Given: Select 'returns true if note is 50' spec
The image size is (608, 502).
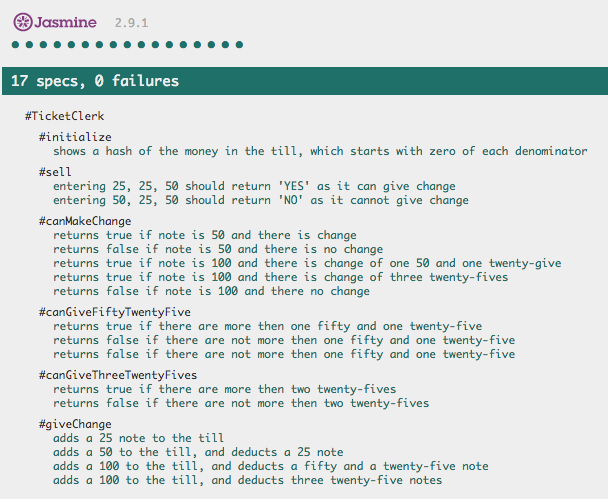Looking at the screenshot, I should tap(205, 235).
